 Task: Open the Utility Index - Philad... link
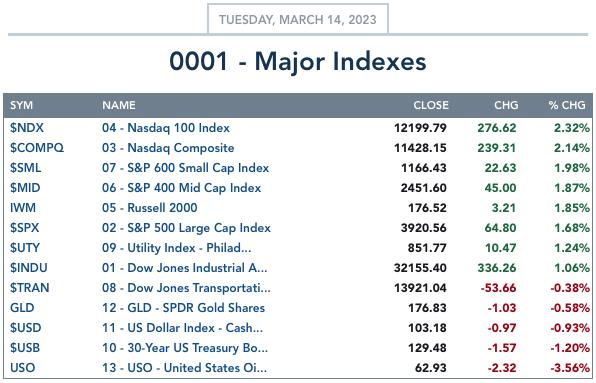click(176, 248)
